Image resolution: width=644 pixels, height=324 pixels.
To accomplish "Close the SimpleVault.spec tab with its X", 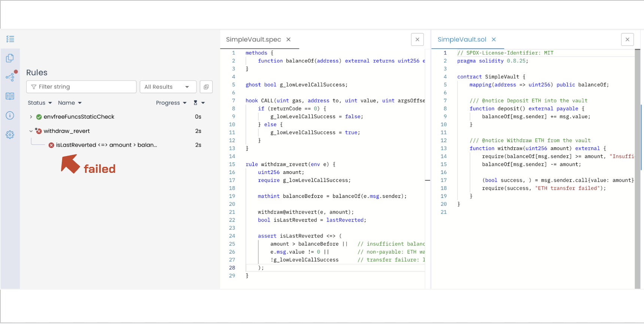I will pyautogui.click(x=288, y=40).
